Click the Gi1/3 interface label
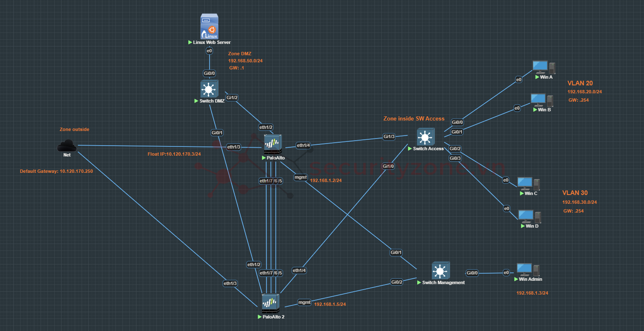 (389, 136)
